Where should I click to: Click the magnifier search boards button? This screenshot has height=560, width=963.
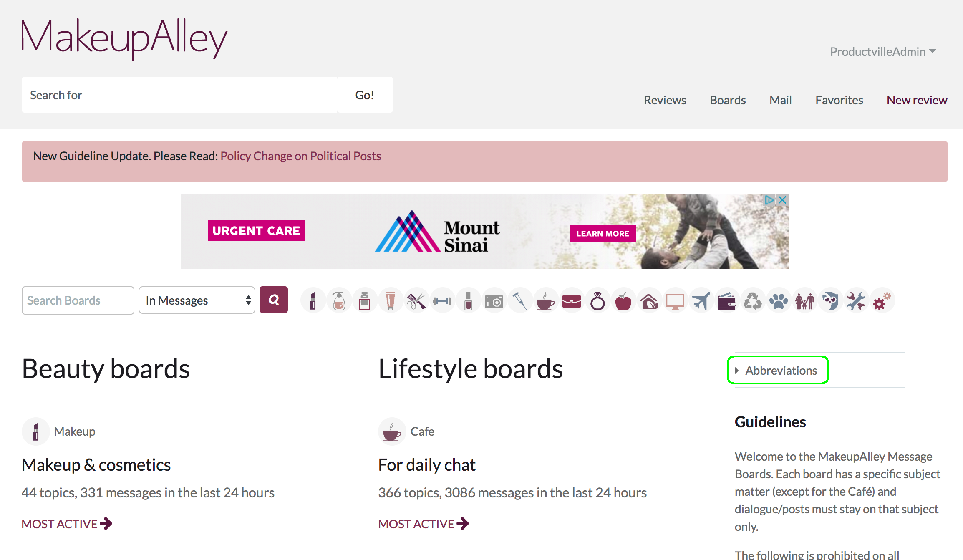pyautogui.click(x=274, y=300)
